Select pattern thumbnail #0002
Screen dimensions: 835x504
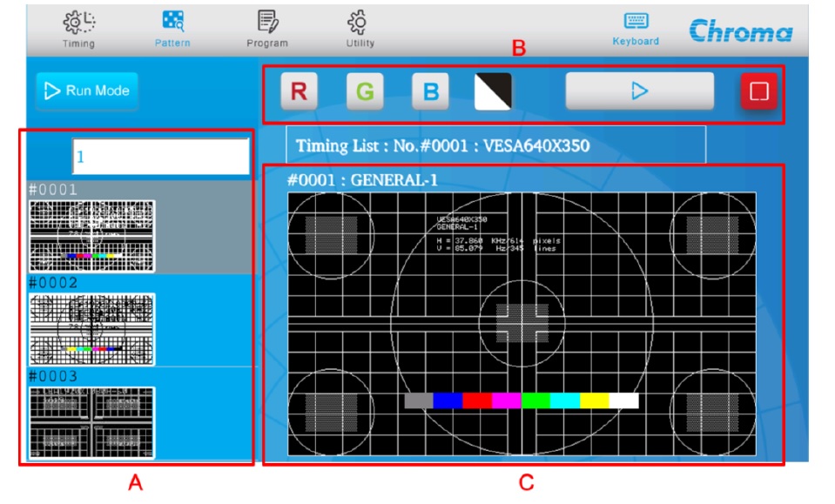92,329
